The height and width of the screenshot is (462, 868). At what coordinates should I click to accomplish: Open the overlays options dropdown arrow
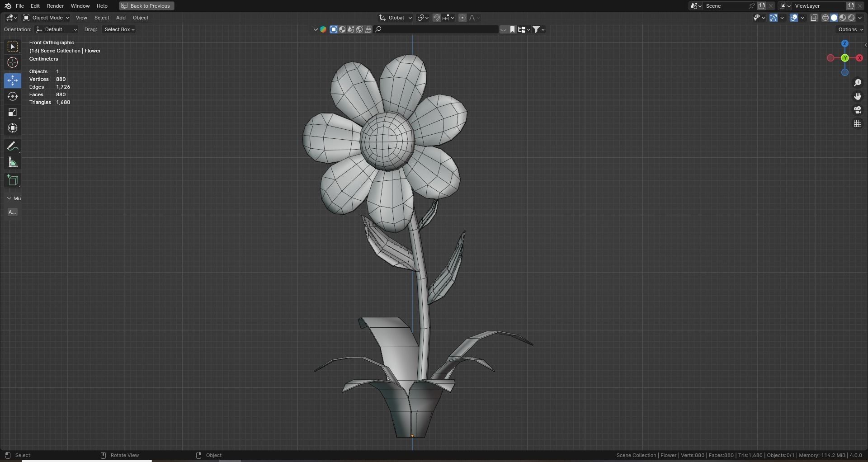(802, 18)
